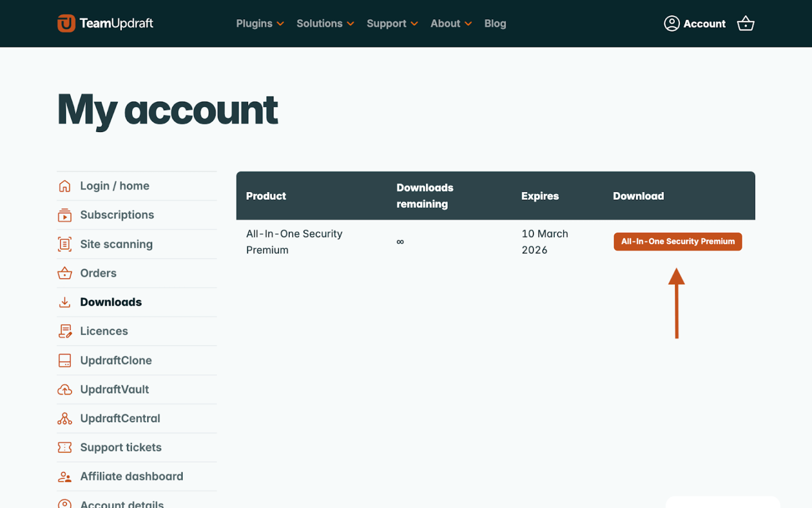This screenshot has height=508, width=812.
Task: Open the shopping basket icon
Action: coord(745,23)
